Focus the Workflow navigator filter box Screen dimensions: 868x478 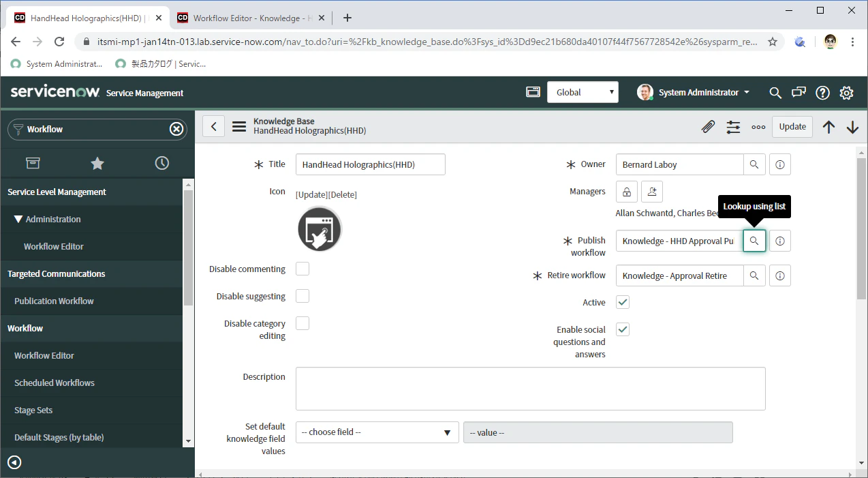pos(96,129)
